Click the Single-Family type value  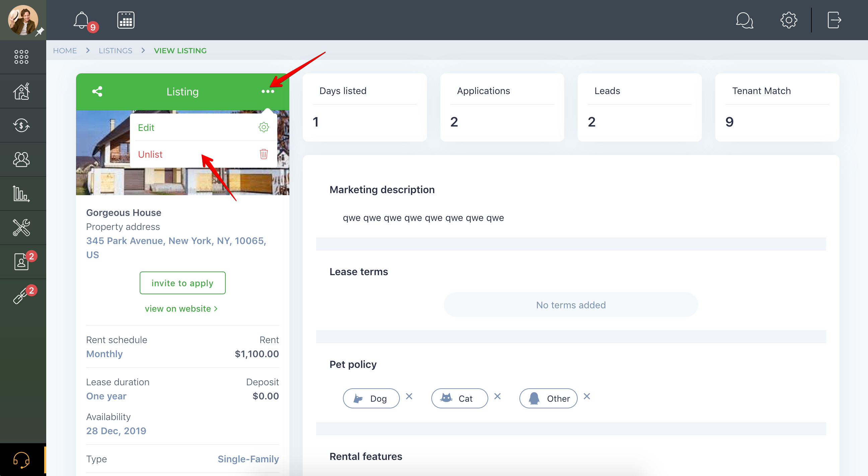click(x=248, y=459)
